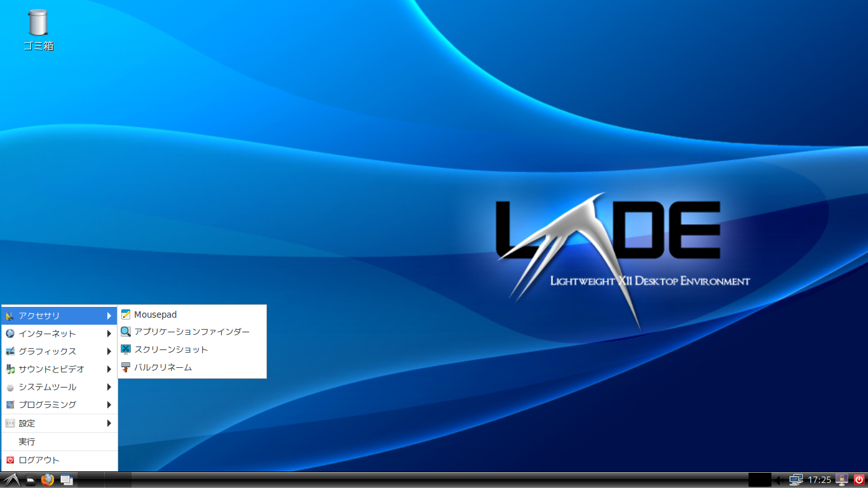Click the red power button in panel
Image resolution: width=868 pixels, height=488 pixels.
click(859, 480)
